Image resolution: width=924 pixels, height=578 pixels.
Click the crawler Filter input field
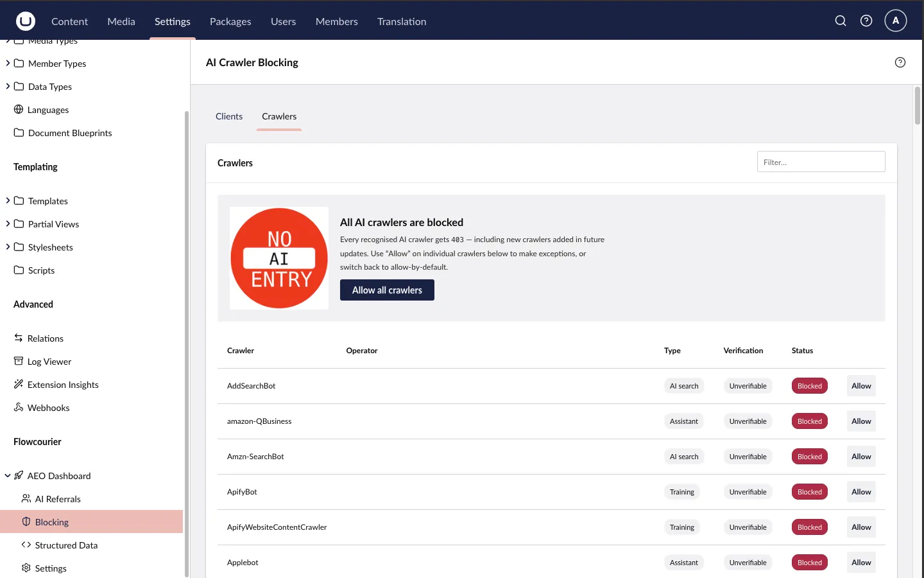point(821,162)
